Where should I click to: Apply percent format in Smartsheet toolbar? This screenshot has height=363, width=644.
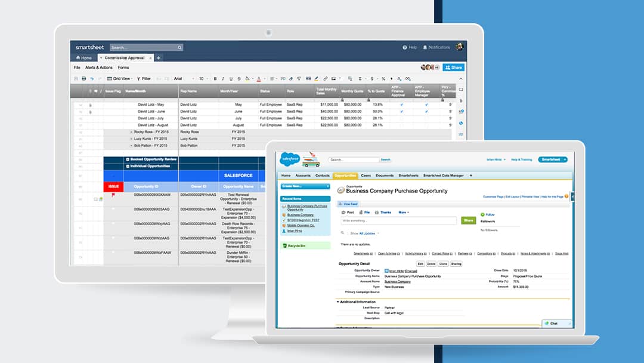click(383, 79)
